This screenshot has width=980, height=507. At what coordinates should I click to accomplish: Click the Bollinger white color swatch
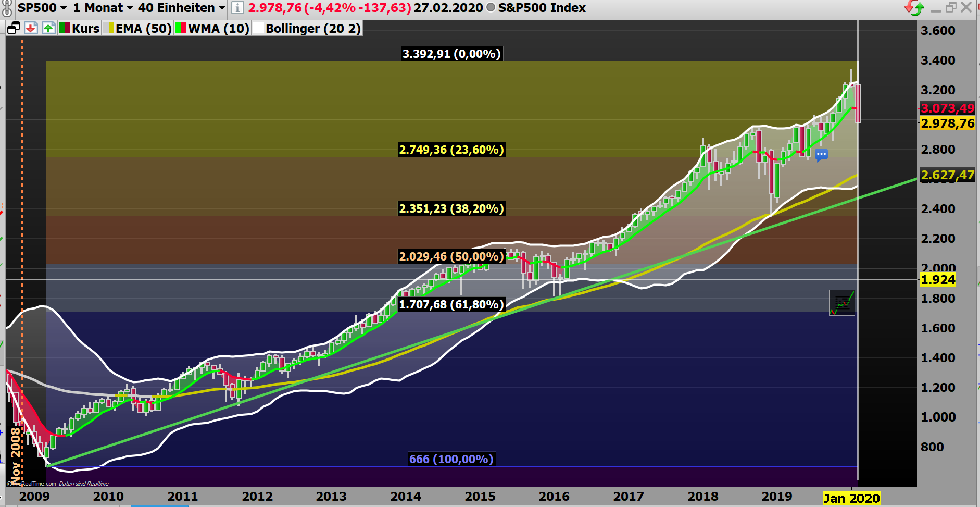tap(259, 28)
